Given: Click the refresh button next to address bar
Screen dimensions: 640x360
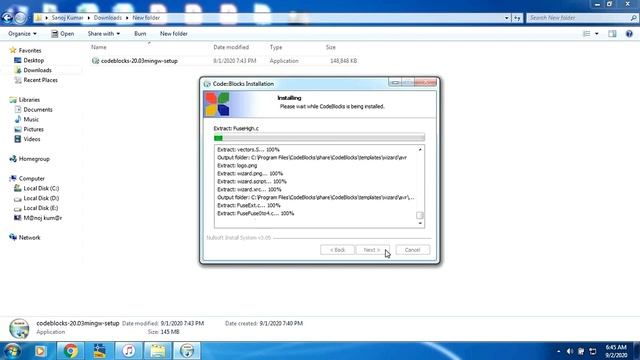Looking at the screenshot, I should click(x=517, y=18).
